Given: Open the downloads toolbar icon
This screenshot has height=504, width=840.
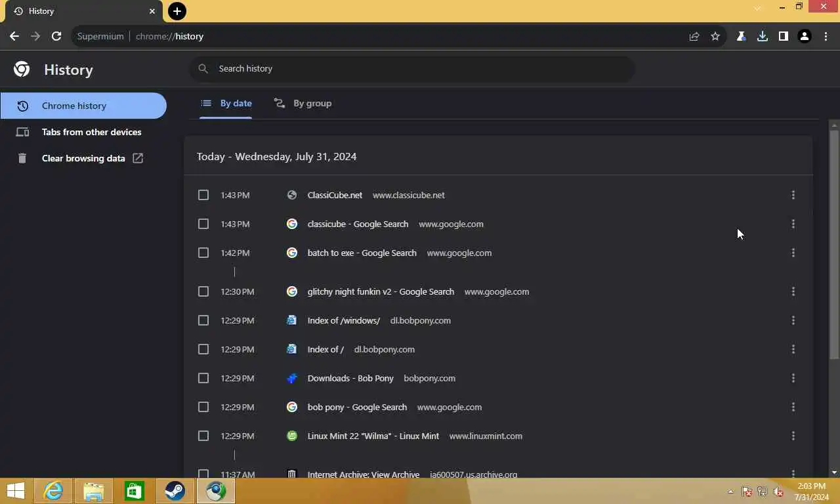Looking at the screenshot, I should point(763,36).
